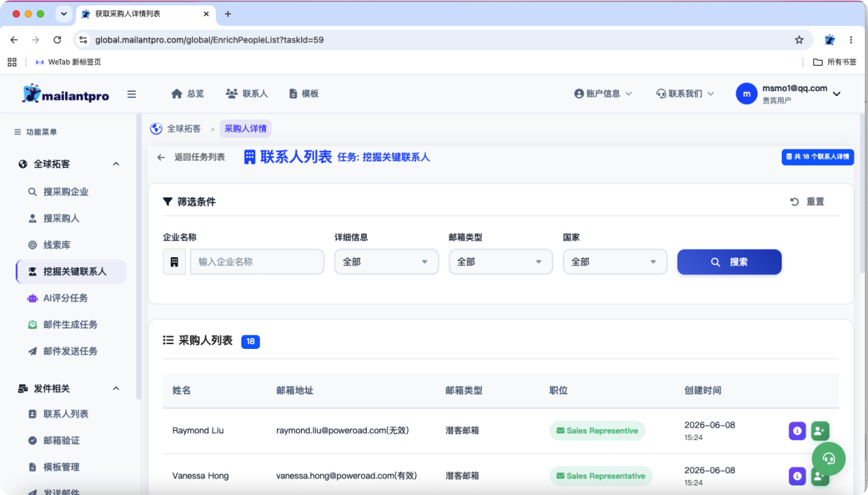Screen dimensions: 868x495
Task: Click email raymond.liu@poweroad.com(无效)
Action: (343, 431)
